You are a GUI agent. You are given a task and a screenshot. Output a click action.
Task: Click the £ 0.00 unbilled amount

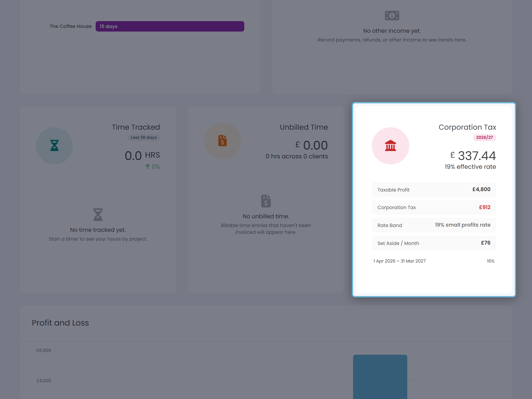pos(311,145)
